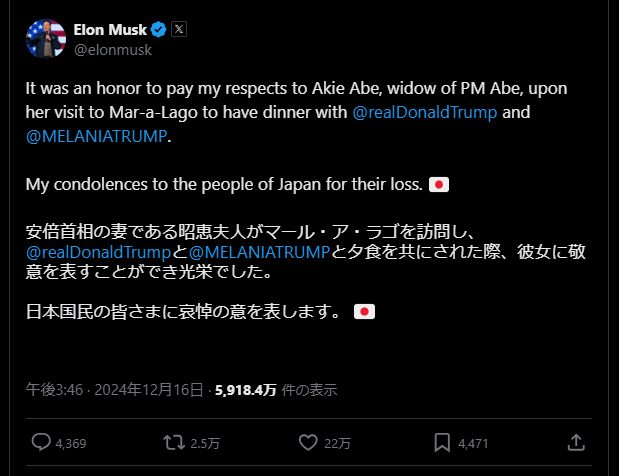Viewport: 619px width, 476px height.
Task: Open Elon Musk's profile picture
Action: pyautogui.click(x=45, y=38)
